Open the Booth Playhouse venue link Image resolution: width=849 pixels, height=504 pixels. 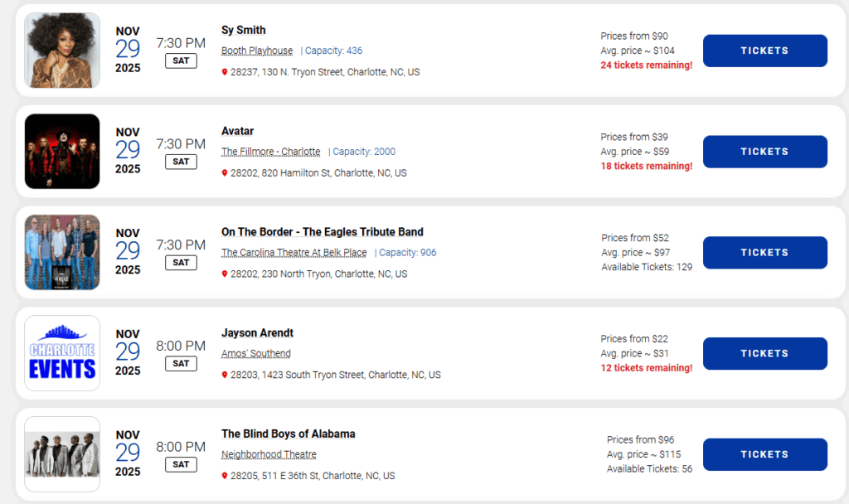point(257,51)
